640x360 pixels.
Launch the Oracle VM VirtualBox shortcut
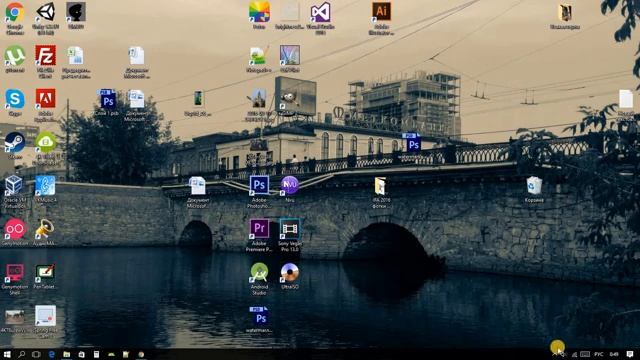(14, 186)
